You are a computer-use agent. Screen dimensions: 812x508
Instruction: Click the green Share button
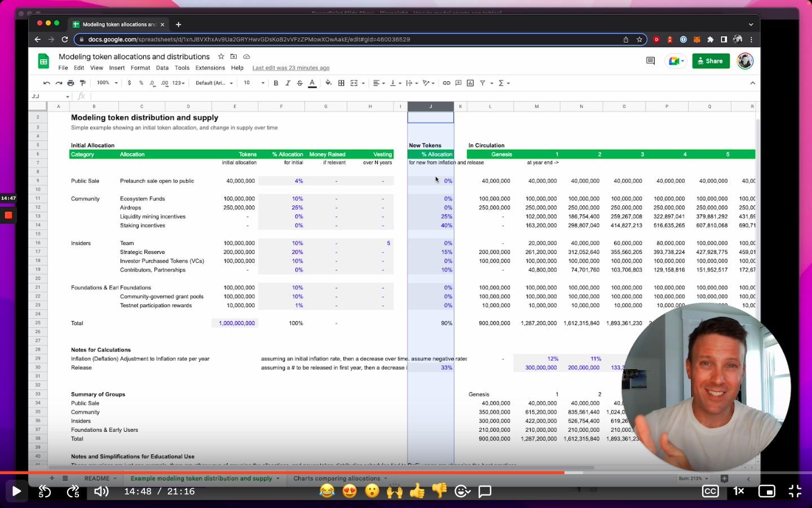(710, 60)
